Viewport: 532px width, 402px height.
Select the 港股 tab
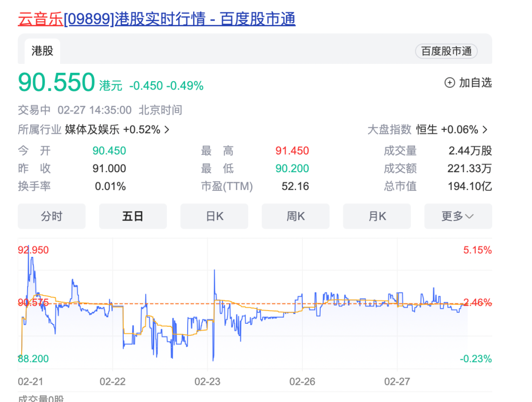click(42, 51)
